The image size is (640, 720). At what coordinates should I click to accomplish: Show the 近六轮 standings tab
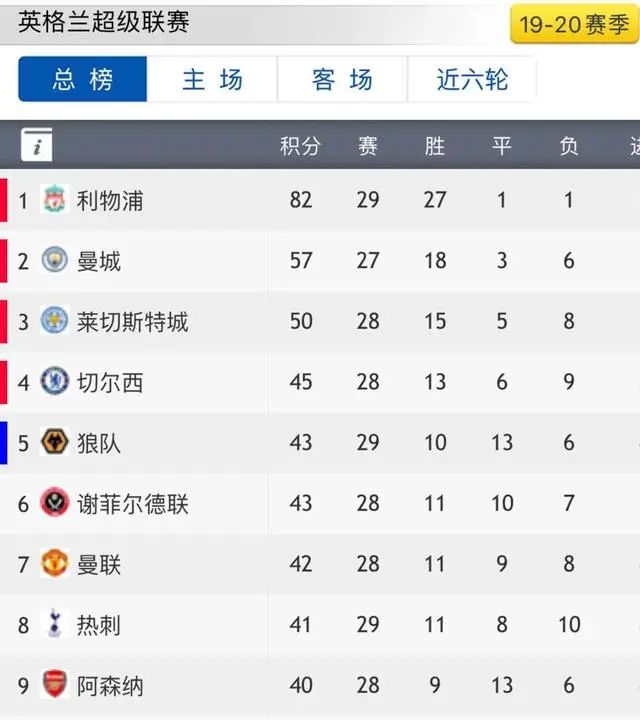(x=472, y=79)
